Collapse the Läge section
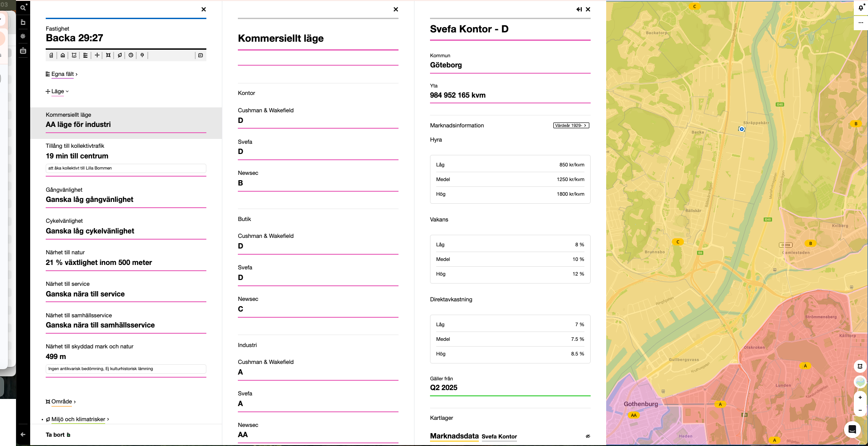The image size is (868, 446). click(x=58, y=91)
